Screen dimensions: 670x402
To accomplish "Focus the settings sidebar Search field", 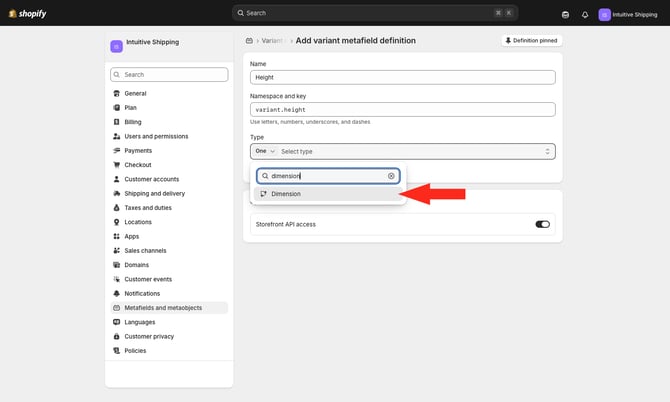I will 169,74.
